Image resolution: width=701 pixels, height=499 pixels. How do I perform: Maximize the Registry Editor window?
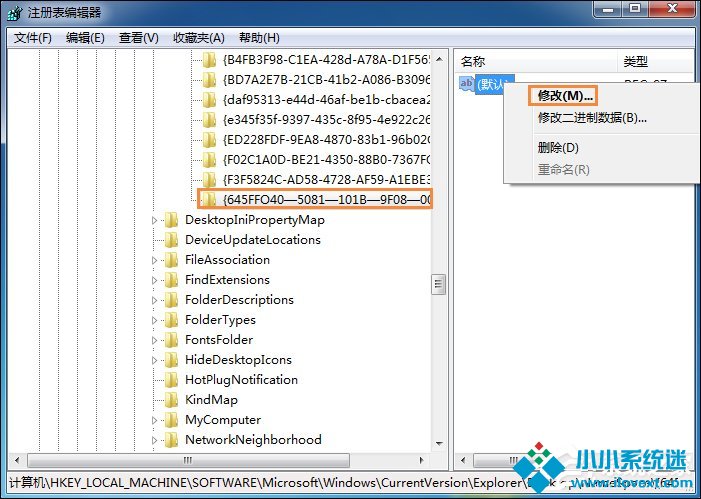[633, 9]
